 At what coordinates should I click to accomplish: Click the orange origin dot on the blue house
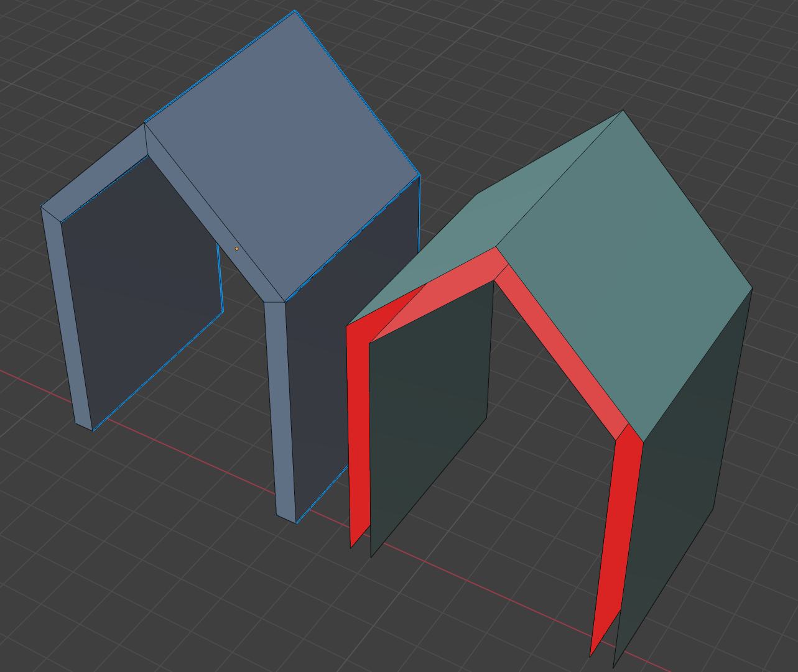[236, 249]
